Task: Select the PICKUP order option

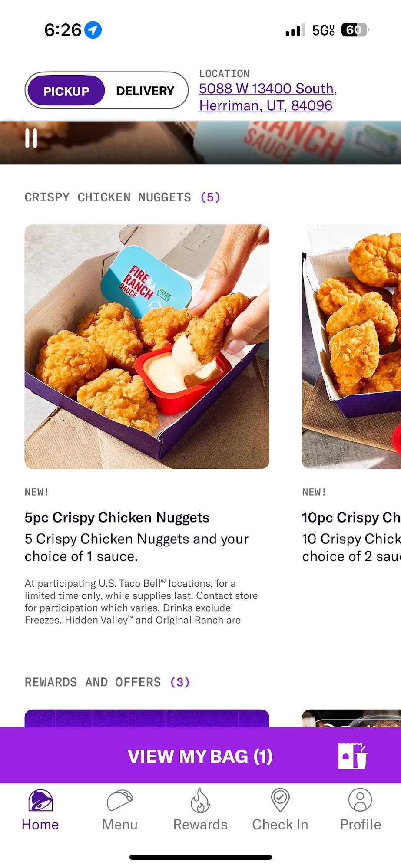Action: pyautogui.click(x=66, y=91)
